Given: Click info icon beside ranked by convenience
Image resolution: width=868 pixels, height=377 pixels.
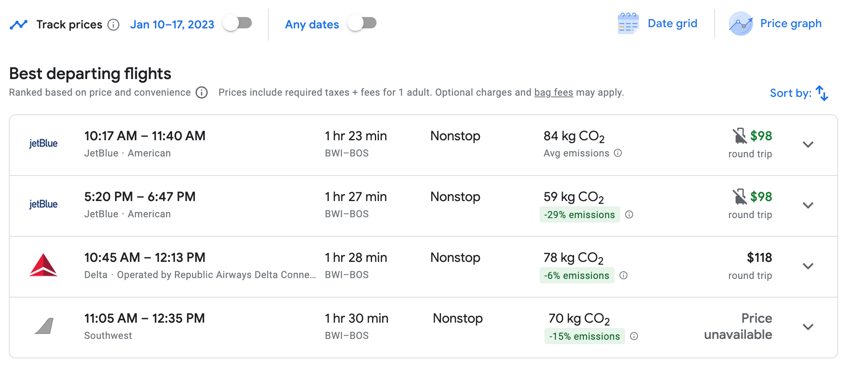Looking at the screenshot, I should click(202, 93).
